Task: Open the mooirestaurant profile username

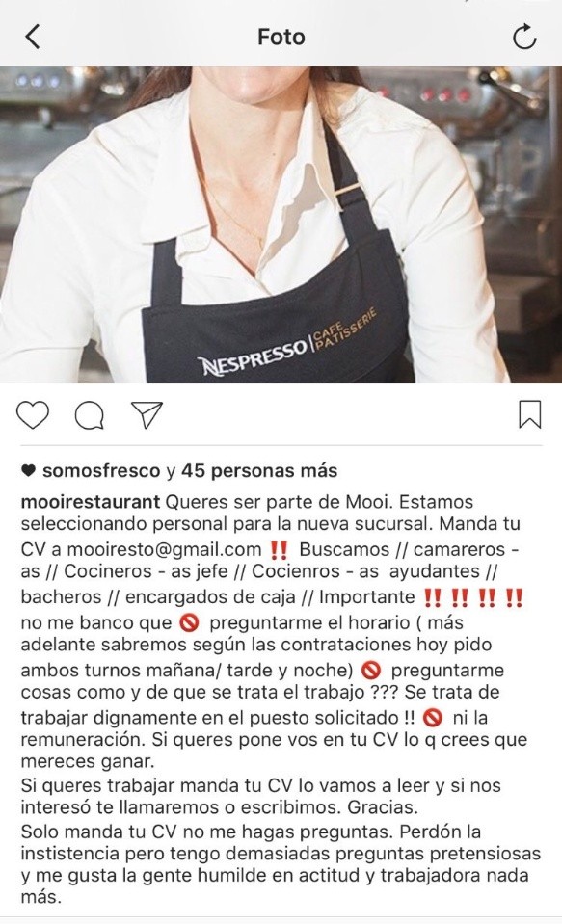Action: pos(91,502)
